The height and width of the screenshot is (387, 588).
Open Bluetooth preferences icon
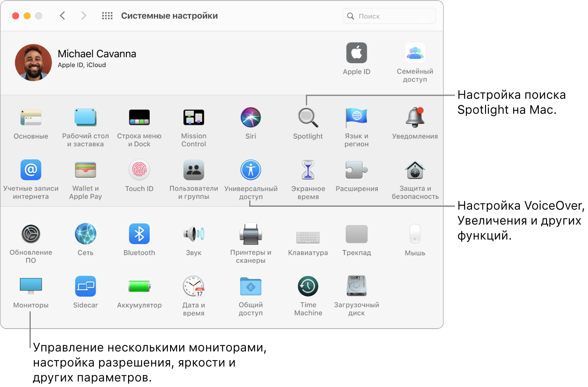(x=139, y=234)
